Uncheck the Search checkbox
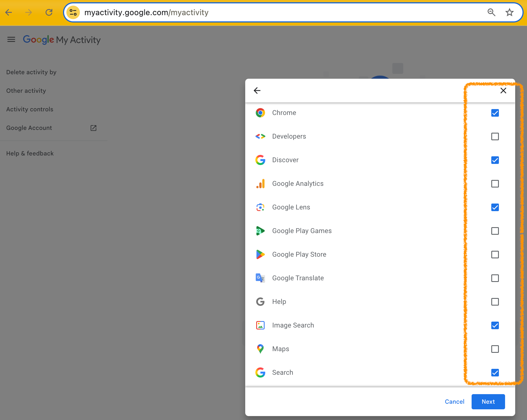The width and height of the screenshot is (527, 420). pyautogui.click(x=495, y=372)
